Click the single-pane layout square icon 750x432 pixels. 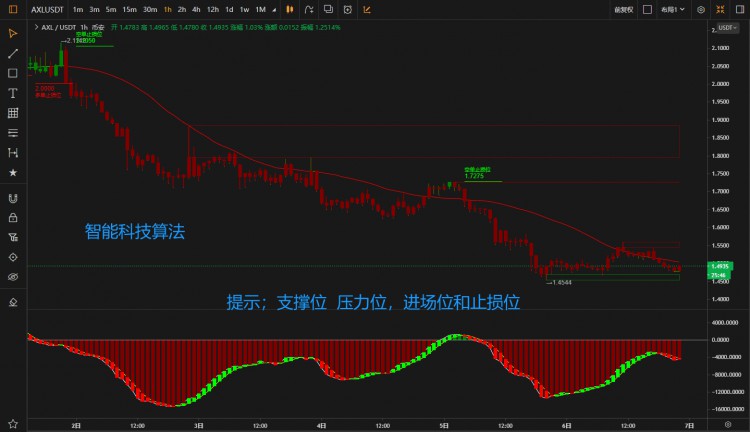click(647, 10)
